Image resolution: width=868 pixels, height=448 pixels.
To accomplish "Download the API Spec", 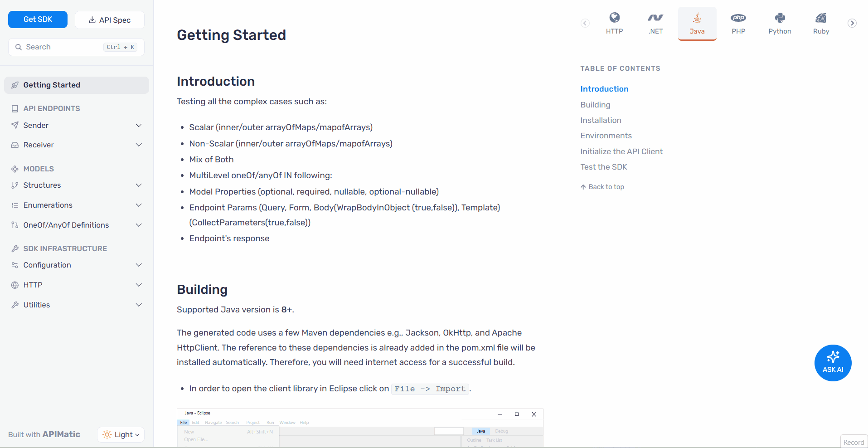I will (x=109, y=19).
